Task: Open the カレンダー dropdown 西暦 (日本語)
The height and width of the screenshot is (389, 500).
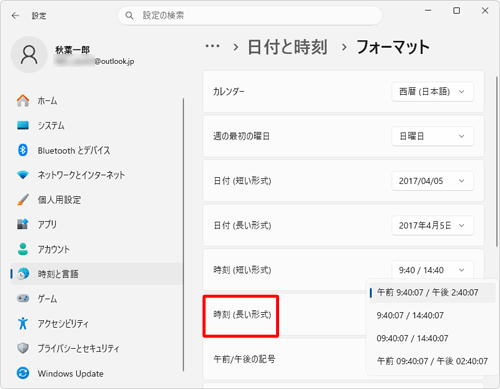Action: 432,92
